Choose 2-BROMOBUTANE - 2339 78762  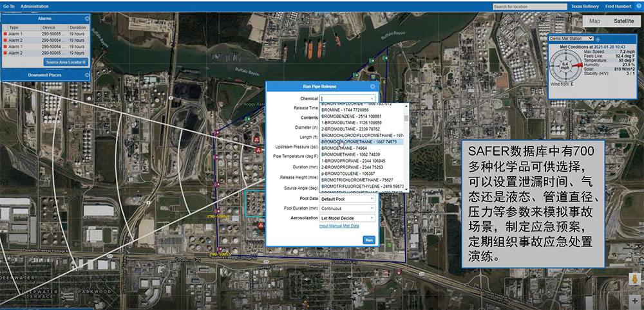pos(361,129)
